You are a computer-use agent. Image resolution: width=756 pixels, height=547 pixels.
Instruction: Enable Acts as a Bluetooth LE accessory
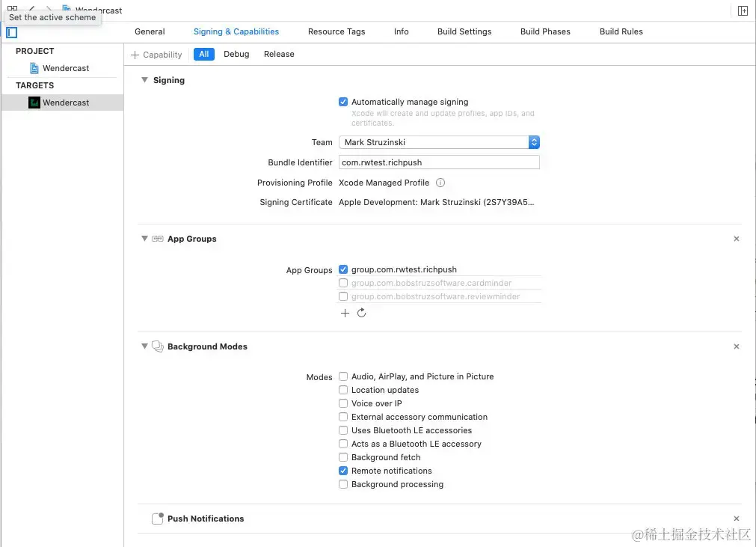(343, 444)
